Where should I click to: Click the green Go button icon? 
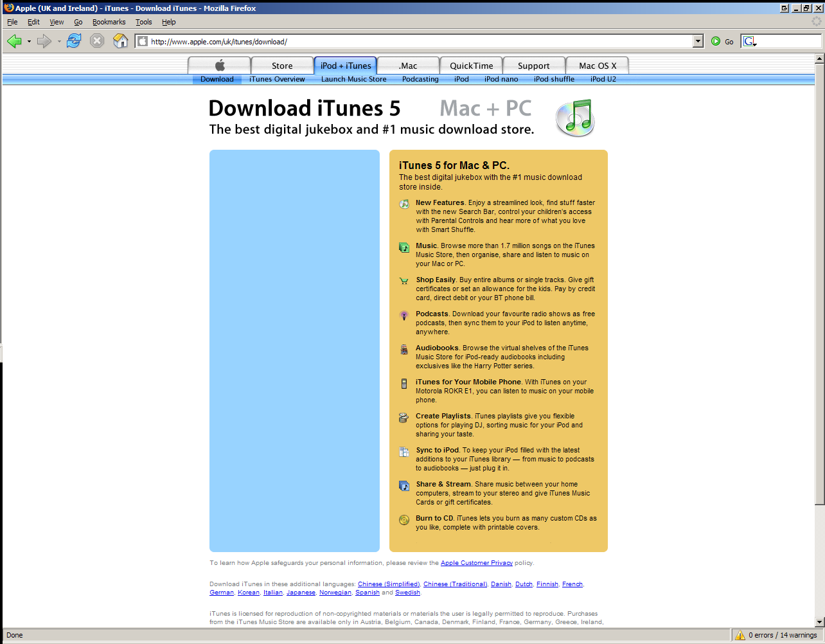click(x=716, y=41)
